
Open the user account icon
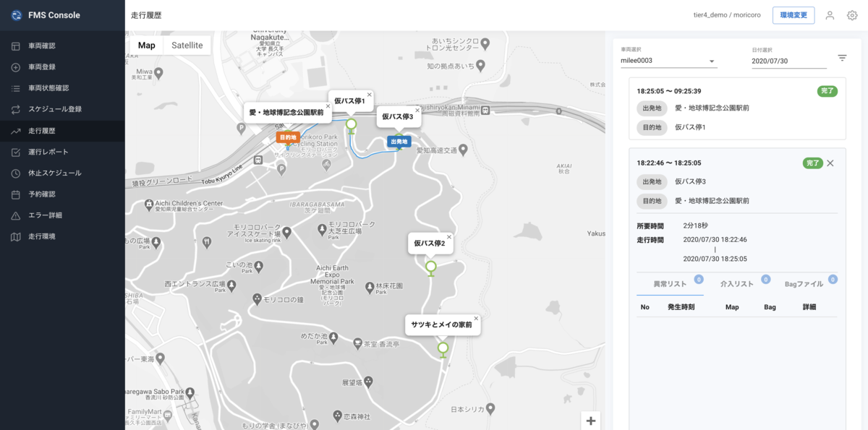[x=830, y=15]
